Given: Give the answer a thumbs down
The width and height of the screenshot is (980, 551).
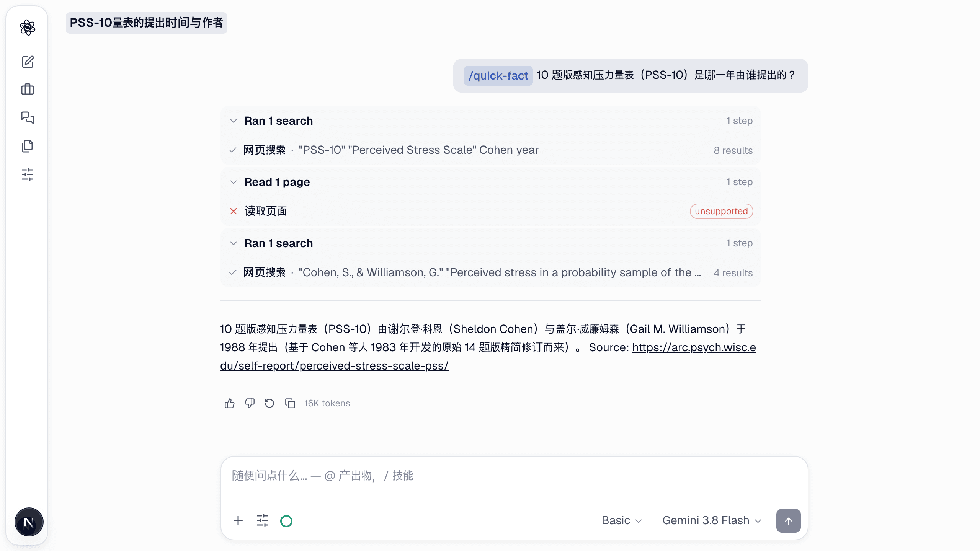Looking at the screenshot, I should (250, 403).
